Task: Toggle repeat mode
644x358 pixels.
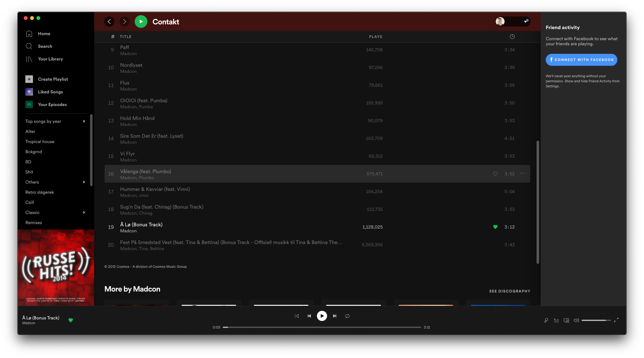Action: 347,316
